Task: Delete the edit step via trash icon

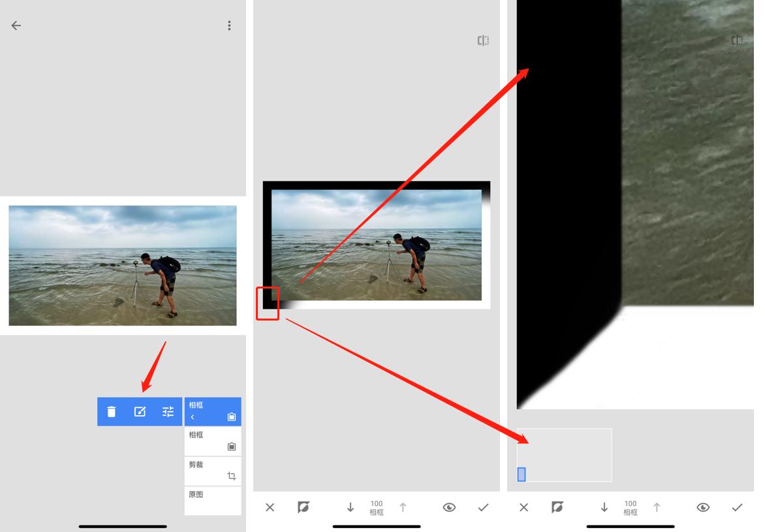Action: pyautogui.click(x=111, y=412)
